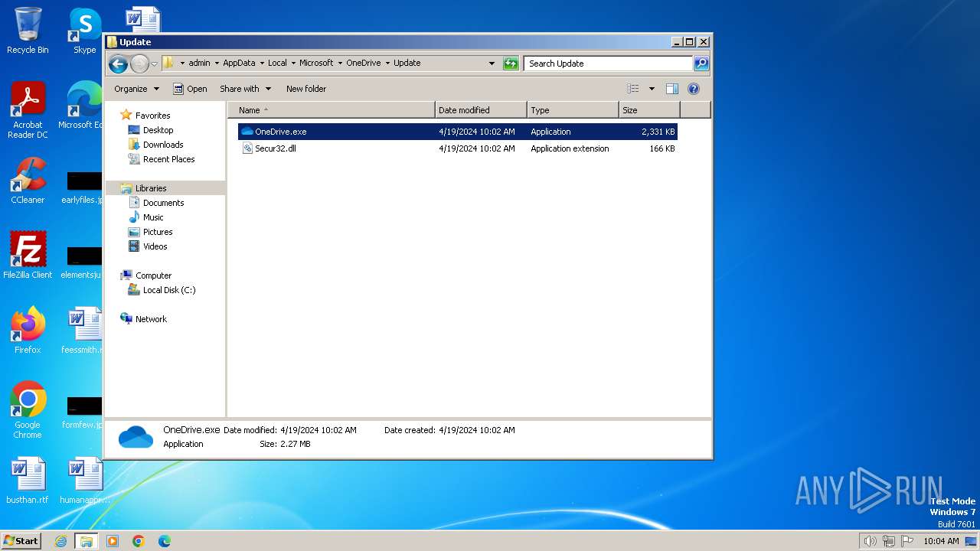Click the search magnifier icon
Viewport: 980px width, 551px height.
pos(701,64)
